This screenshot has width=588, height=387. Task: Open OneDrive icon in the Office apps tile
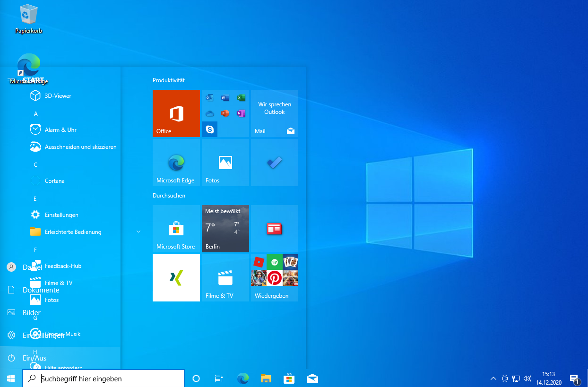coord(210,113)
